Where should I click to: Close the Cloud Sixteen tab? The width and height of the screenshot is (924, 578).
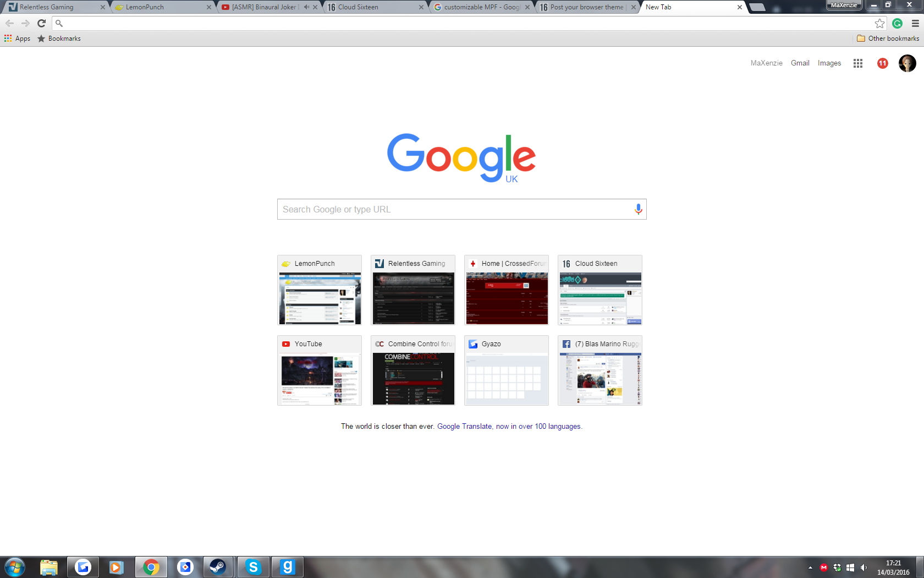[x=421, y=7]
